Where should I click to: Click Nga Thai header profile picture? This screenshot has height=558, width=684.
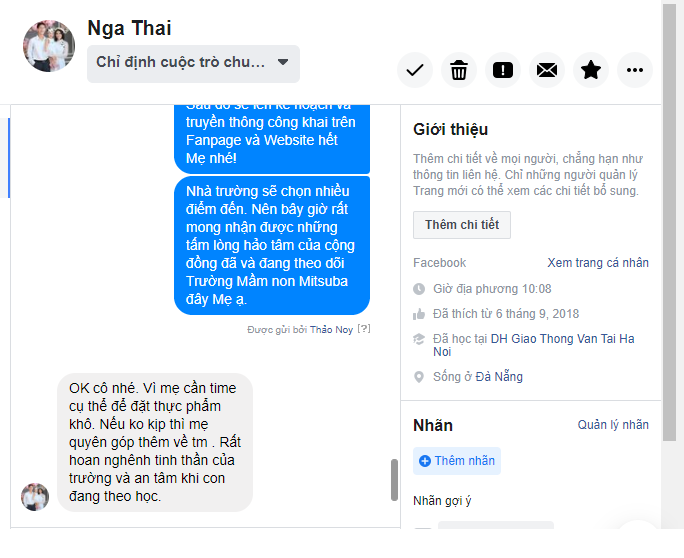tap(49, 46)
